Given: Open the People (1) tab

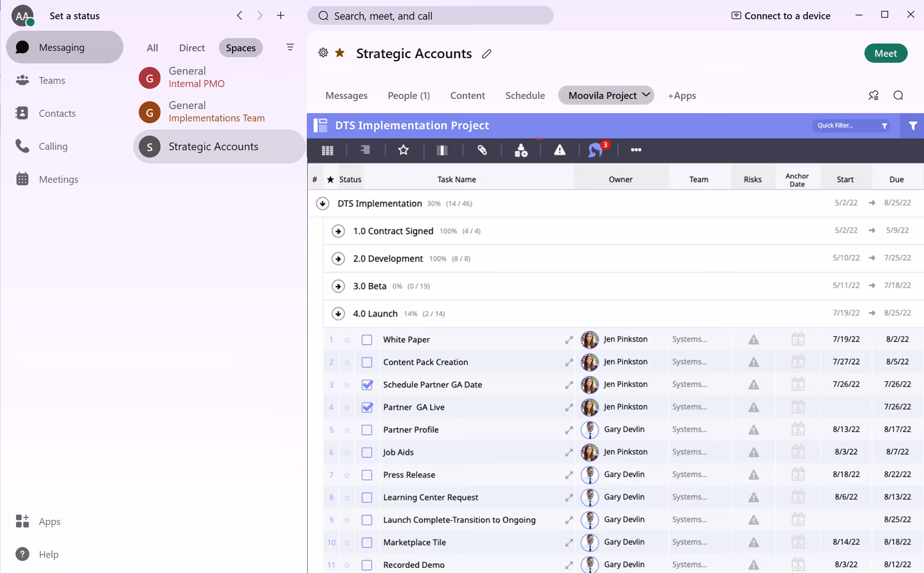Looking at the screenshot, I should click(x=408, y=95).
